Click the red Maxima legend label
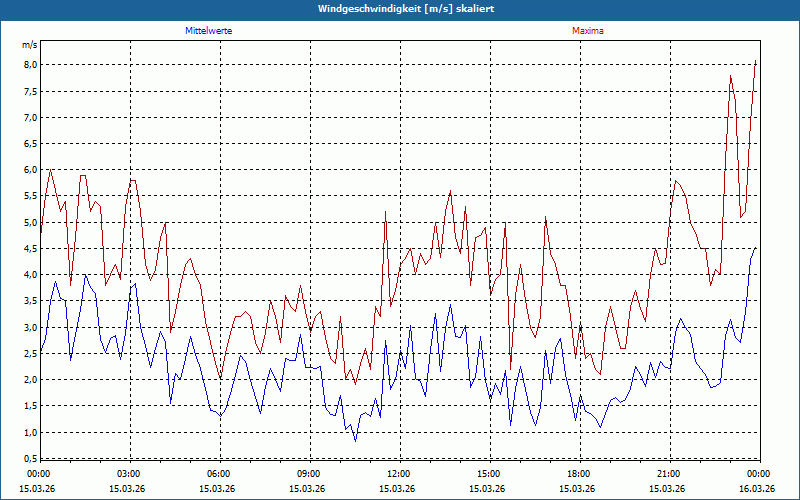 [587, 31]
